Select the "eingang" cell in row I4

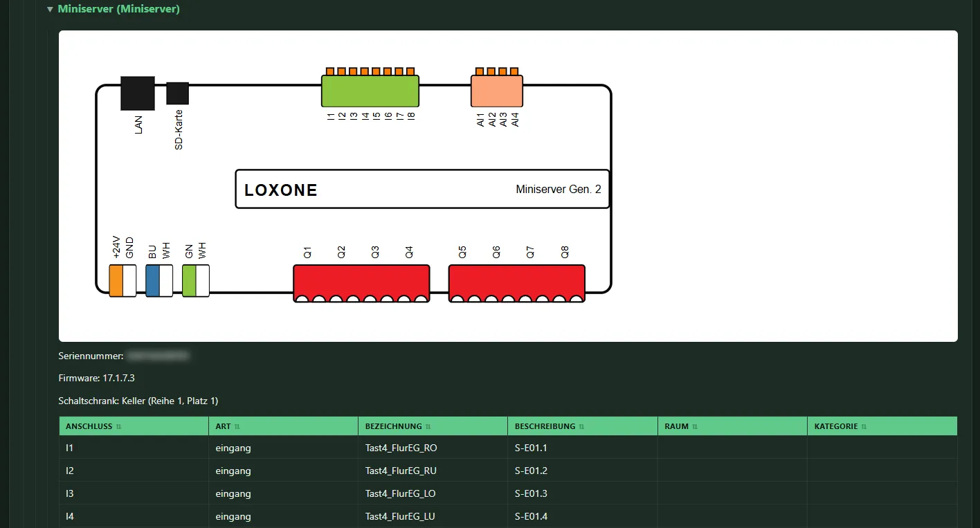pos(283,516)
